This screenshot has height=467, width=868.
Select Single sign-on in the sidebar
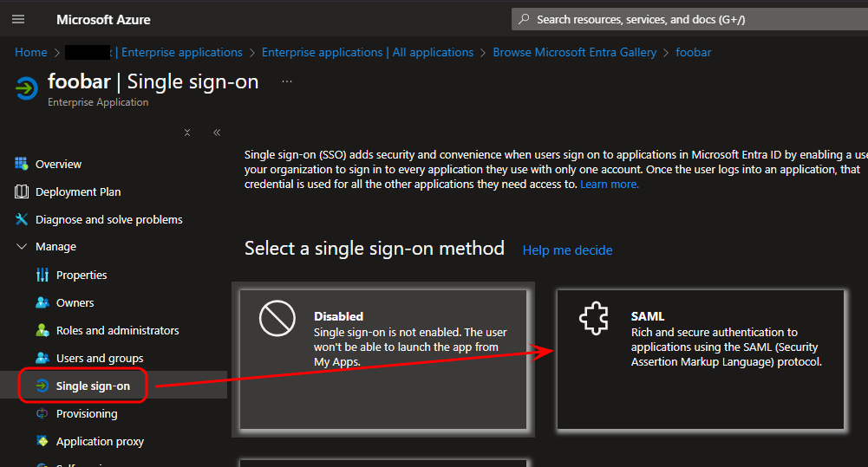coord(93,386)
